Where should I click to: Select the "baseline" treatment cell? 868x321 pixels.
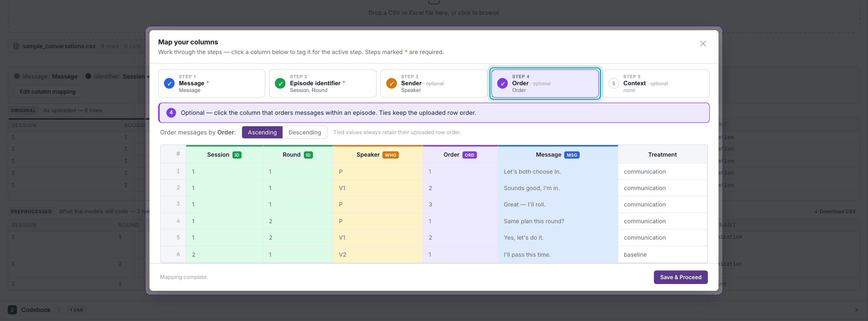(663, 254)
